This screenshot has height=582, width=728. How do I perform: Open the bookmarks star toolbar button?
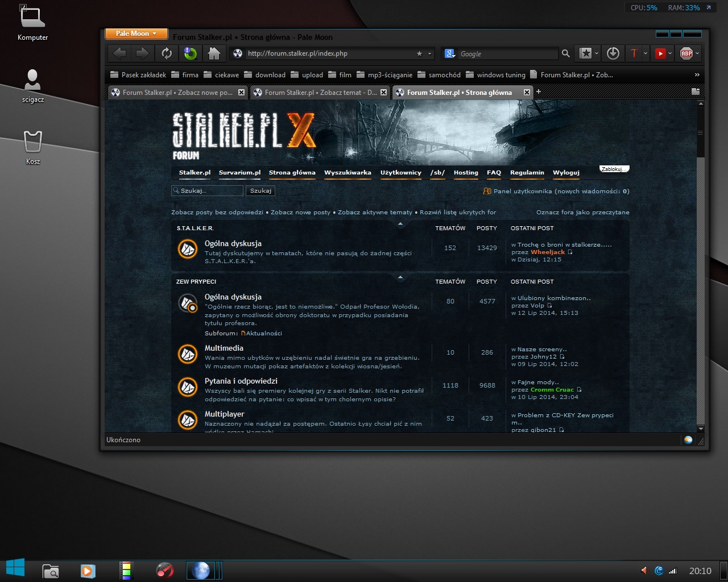(585, 53)
